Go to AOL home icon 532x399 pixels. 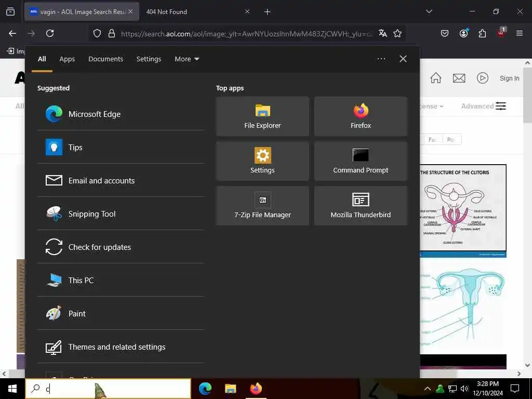(x=436, y=78)
